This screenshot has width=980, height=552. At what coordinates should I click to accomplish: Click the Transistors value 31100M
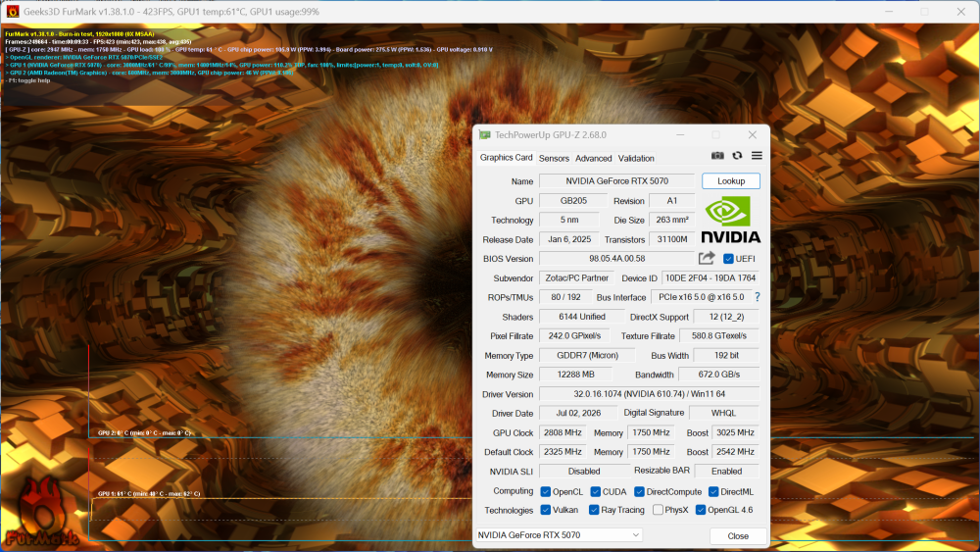tap(672, 239)
